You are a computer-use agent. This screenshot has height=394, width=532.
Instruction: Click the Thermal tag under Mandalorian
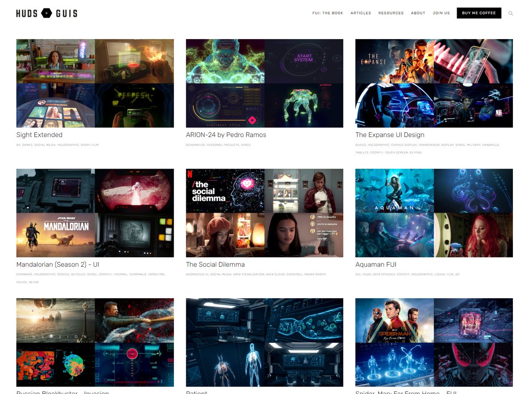tap(120, 274)
